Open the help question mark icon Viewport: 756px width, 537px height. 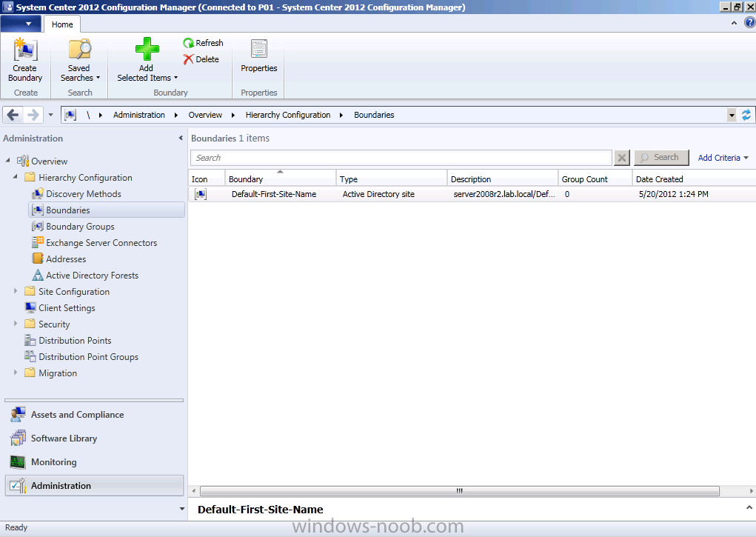tap(749, 23)
